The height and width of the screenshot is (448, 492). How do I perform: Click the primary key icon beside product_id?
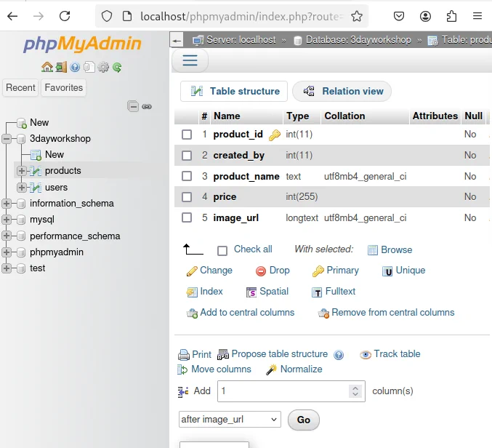pos(275,135)
